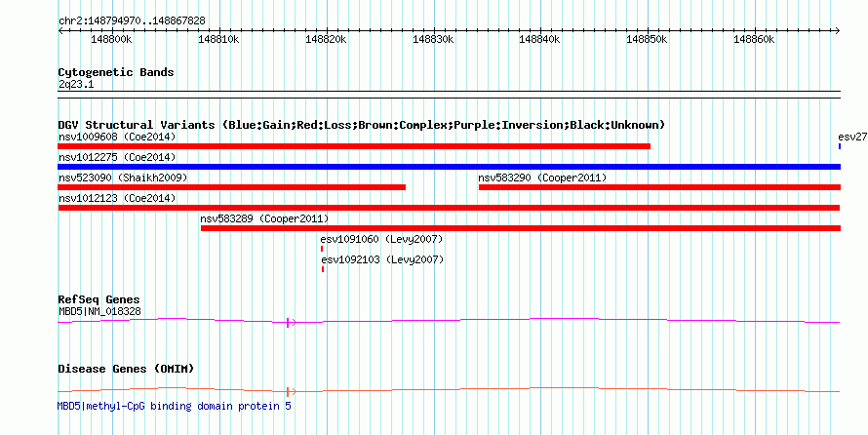Image resolution: width=868 pixels, height=435 pixels.
Task: Click the magenta exon arrow on RefSeq gene
Action: pos(291,322)
